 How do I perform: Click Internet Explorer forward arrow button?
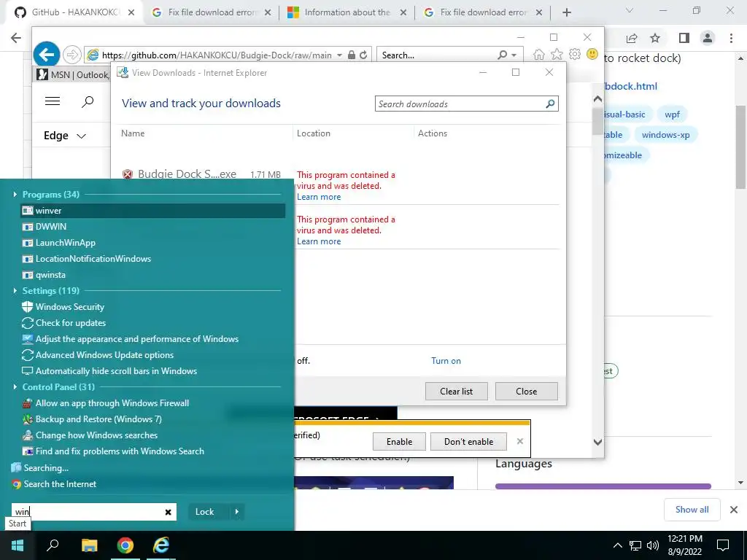tap(72, 55)
